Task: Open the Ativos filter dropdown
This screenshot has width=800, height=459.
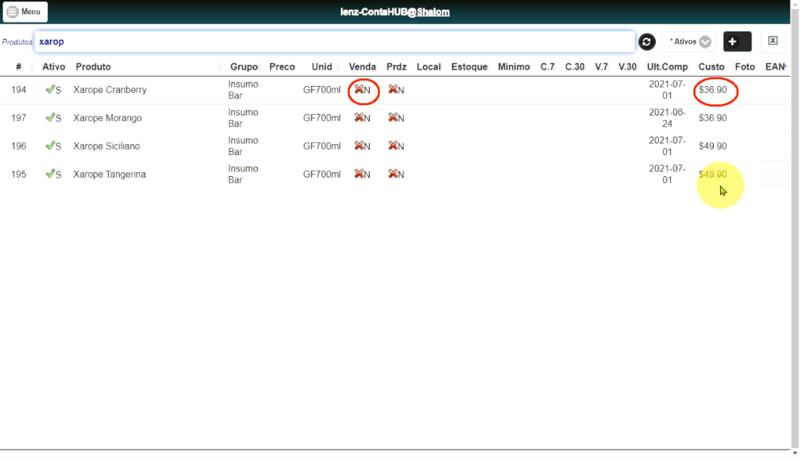Action: pyautogui.click(x=689, y=42)
